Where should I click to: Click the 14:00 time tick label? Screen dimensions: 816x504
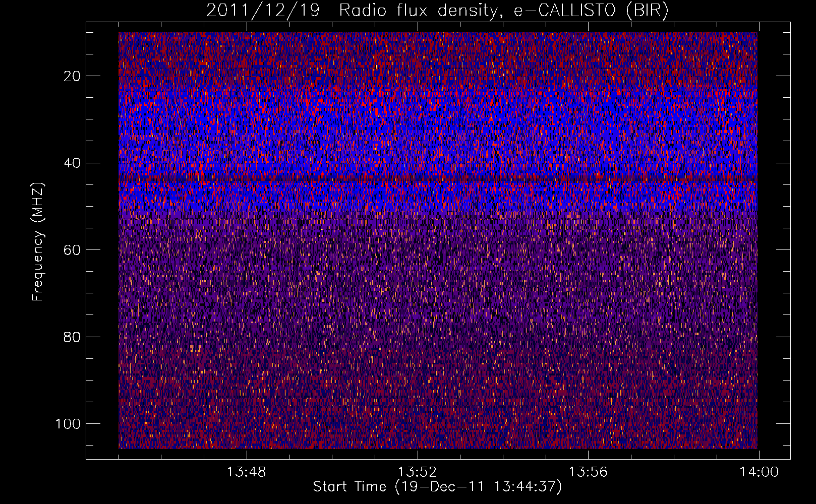759,472
